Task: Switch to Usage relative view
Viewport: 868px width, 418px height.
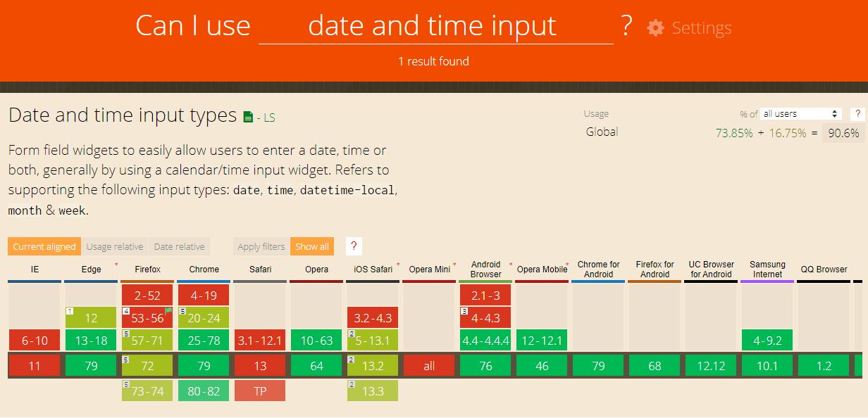Action: [x=115, y=246]
